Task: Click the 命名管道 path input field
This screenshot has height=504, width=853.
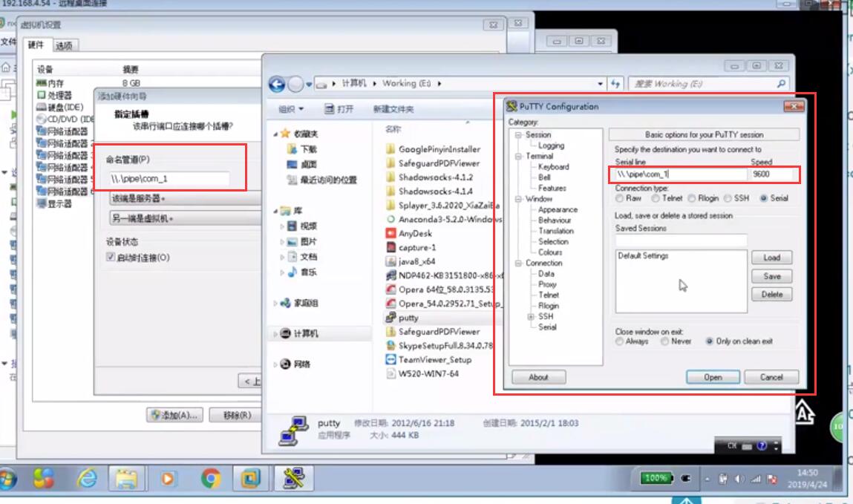Action: [x=169, y=179]
